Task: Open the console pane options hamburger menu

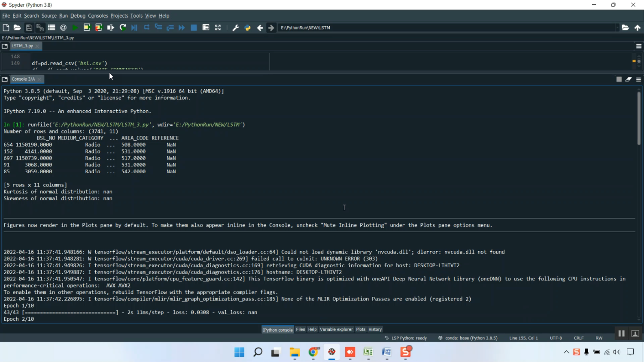Action: pos(638,79)
